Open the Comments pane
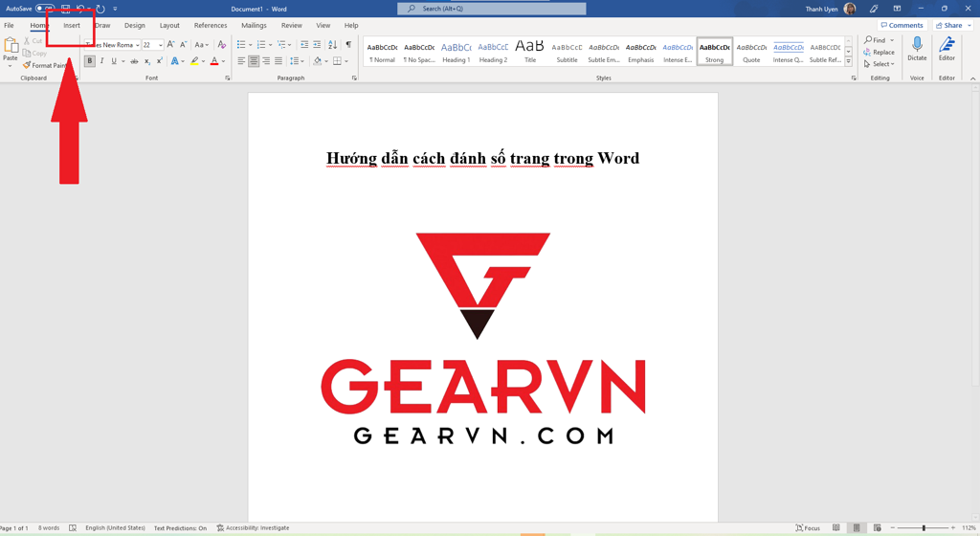The width and height of the screenshot is (980, 536). tap(902, 26)
